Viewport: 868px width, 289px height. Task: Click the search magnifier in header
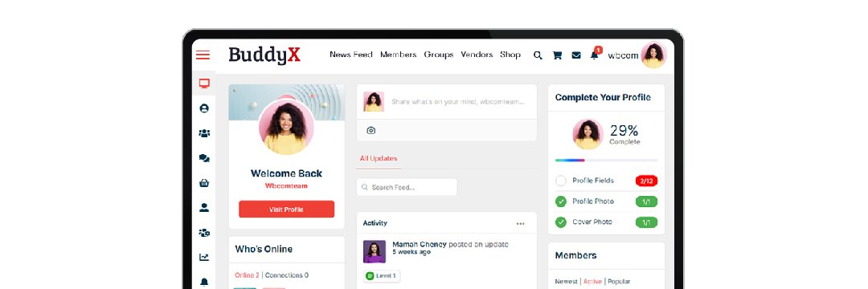coord(538,55)
